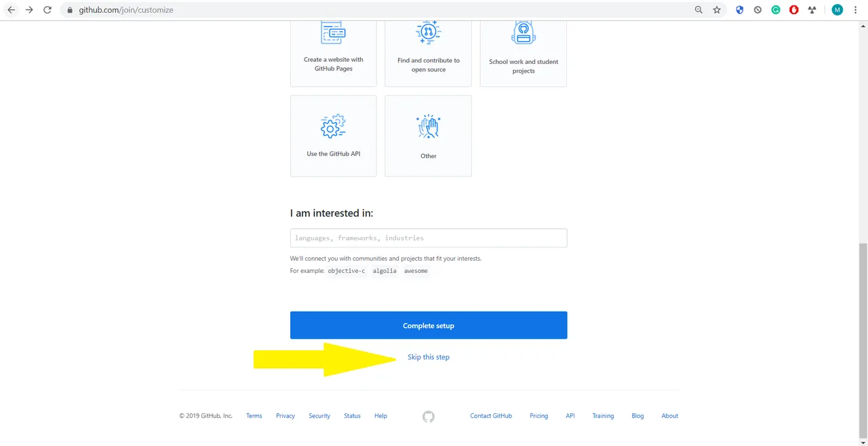Open the grey circle-slash extension icon
Screen dimensions: 868x446
click(x=757, y=10)
